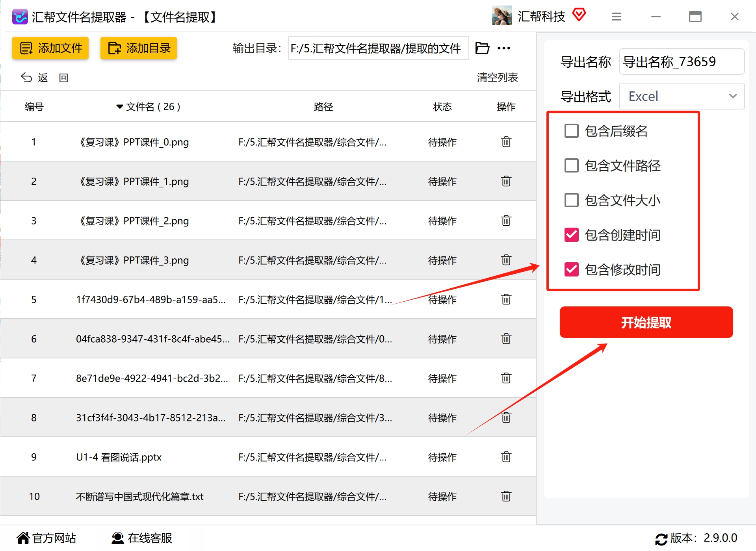Enable 包含文件大小 checkbox
Viewport: 756px width, 551px height.
(572, 200)
